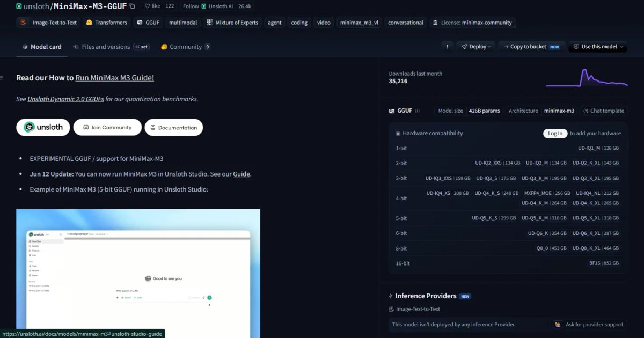Image resolution: width=644 pixels, height=338 pixels.
Task: Select the UD-Q6_K_XL 387 GB quant
Action: coord(595,233)
